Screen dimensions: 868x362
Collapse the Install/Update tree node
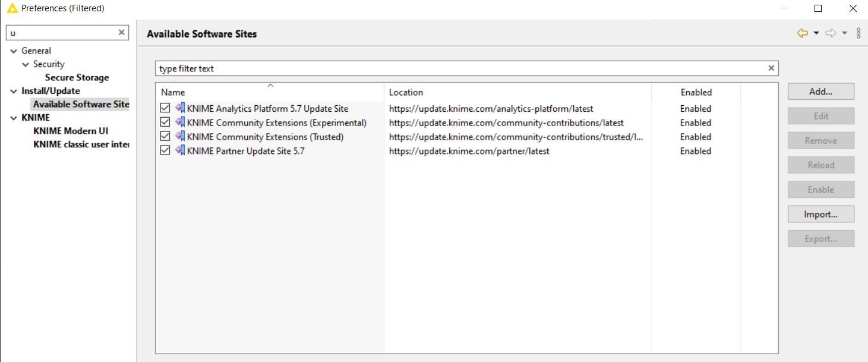(14, 91)
